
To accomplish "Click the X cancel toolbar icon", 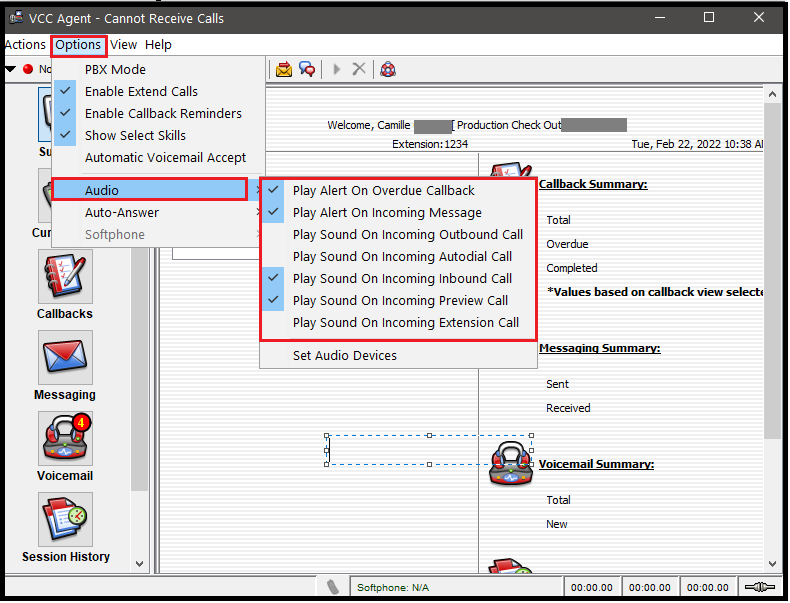I will pos(359,69).
